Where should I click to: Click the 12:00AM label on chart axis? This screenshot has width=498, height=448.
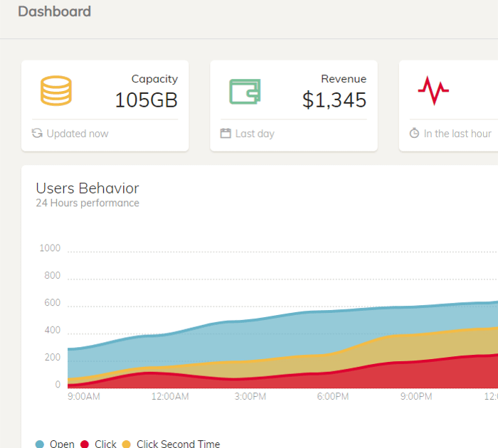click(x=170, y=396)
